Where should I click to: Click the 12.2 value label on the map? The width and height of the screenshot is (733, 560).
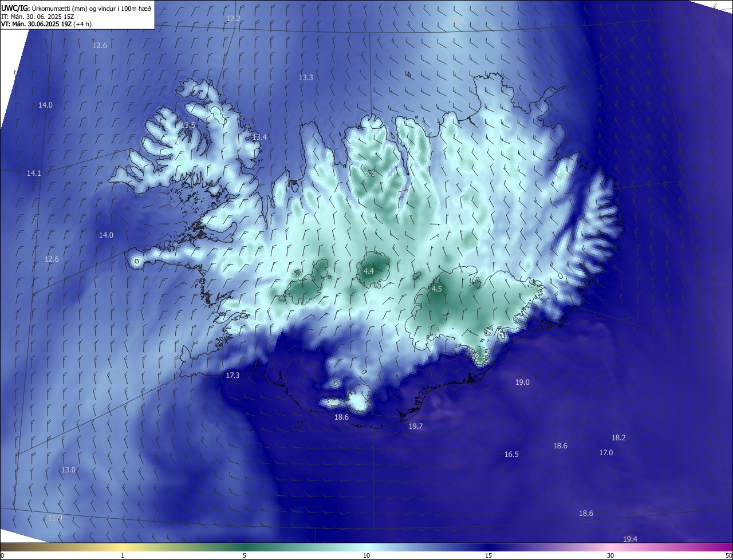click(x=233, y=19)
